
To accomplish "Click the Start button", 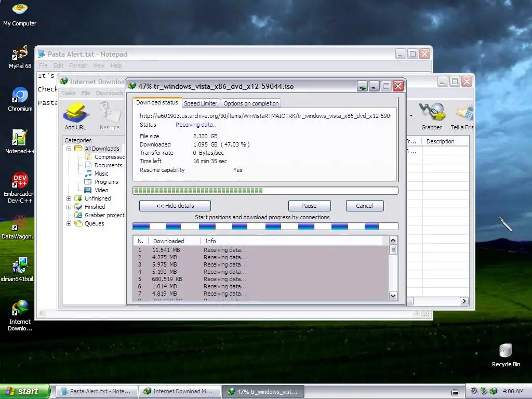I will [24, 391].
